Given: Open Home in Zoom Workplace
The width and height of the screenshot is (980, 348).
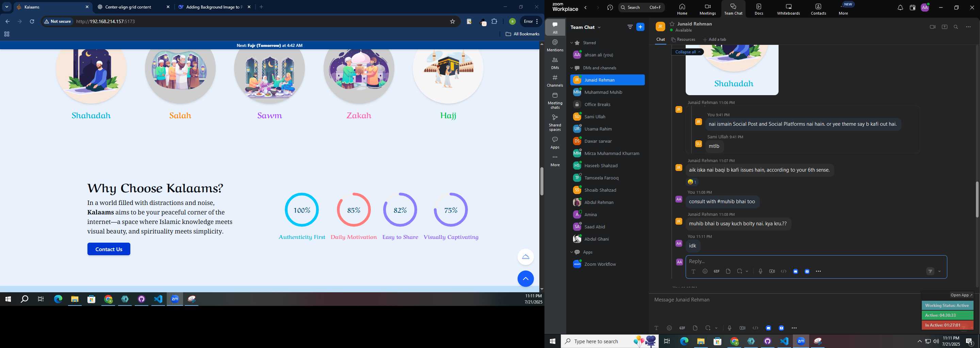Looking at the screenshot, I should [x=682, y=9].
